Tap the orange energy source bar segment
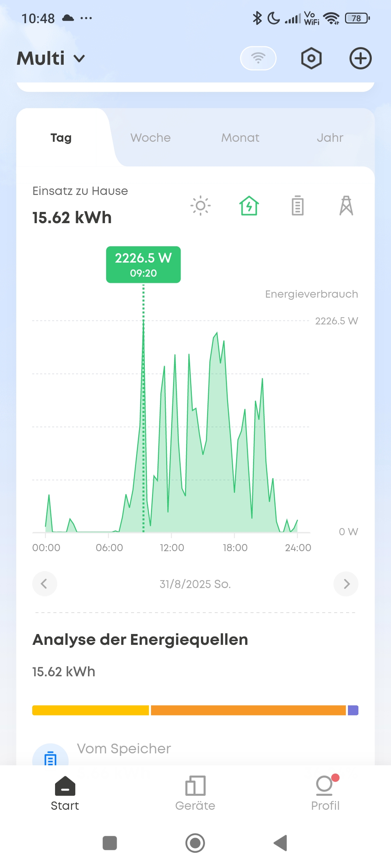 point(248,710)
